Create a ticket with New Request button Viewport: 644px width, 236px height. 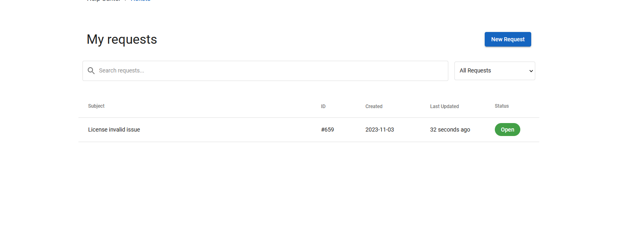pos(508,39)
